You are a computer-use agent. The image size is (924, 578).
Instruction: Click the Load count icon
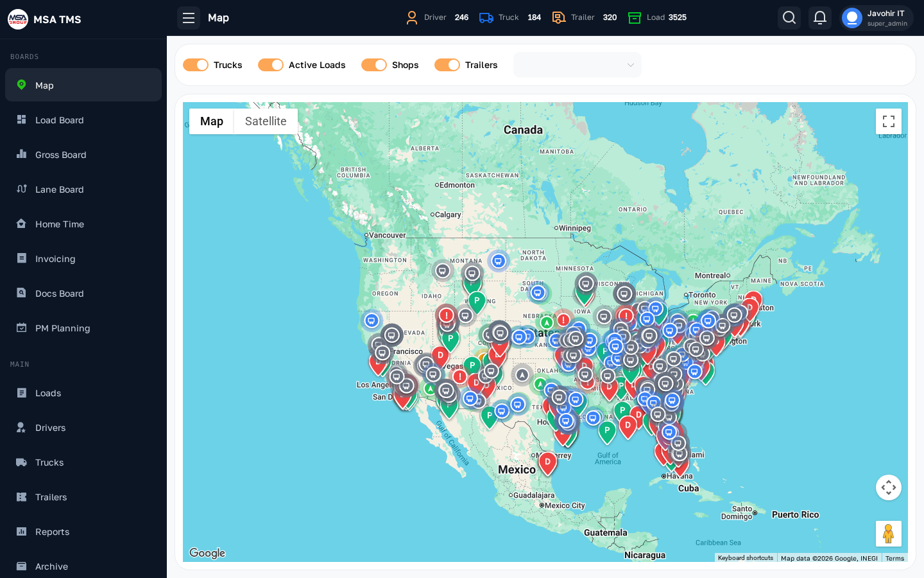tap(635, 18)
